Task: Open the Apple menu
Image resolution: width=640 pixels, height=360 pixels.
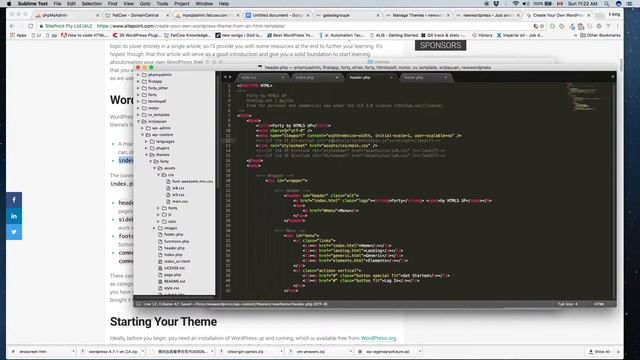Action: (x=9, y=4)
